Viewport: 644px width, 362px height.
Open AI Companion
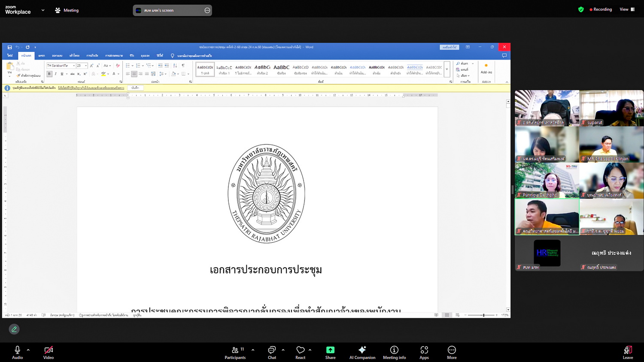pyautogui.click(x=362, y=352)
